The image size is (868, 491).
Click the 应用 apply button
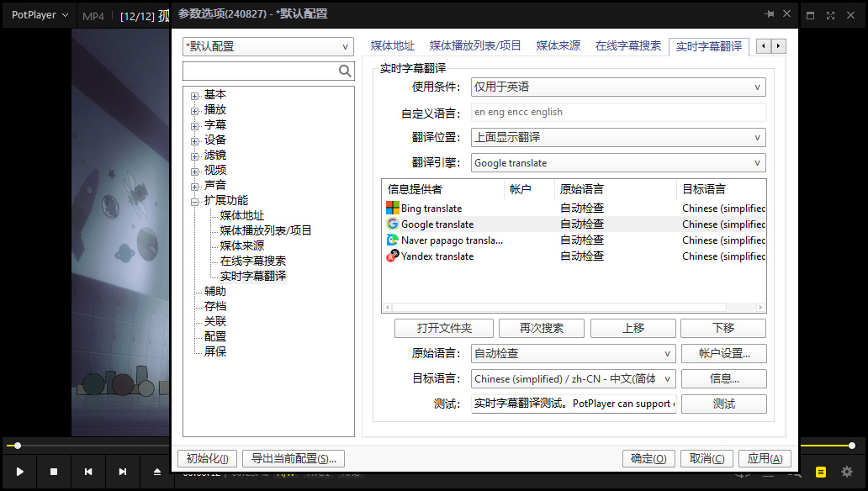click(x=765, y=458)
